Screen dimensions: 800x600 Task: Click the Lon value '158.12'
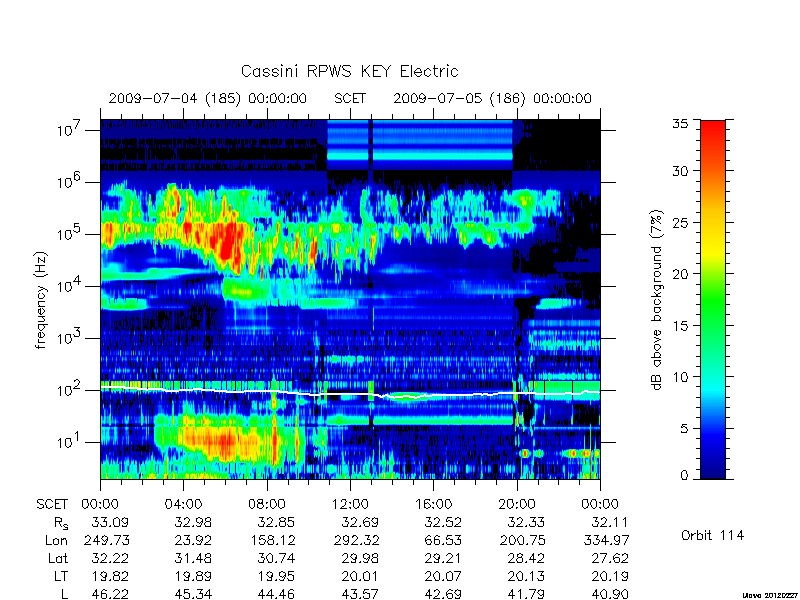click(x=273, y=540)
